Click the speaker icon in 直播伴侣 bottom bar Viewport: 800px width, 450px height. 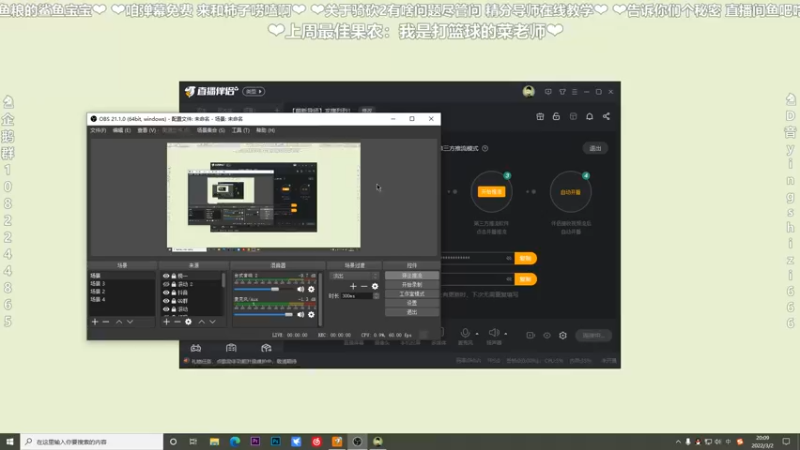pyautogui.click(x=493, y=333)
